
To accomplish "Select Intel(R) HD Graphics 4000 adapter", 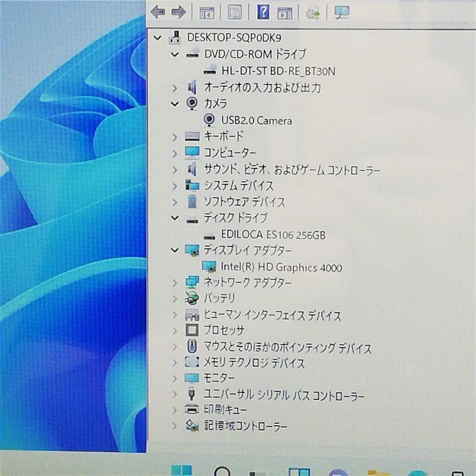I will pos(281,267).
